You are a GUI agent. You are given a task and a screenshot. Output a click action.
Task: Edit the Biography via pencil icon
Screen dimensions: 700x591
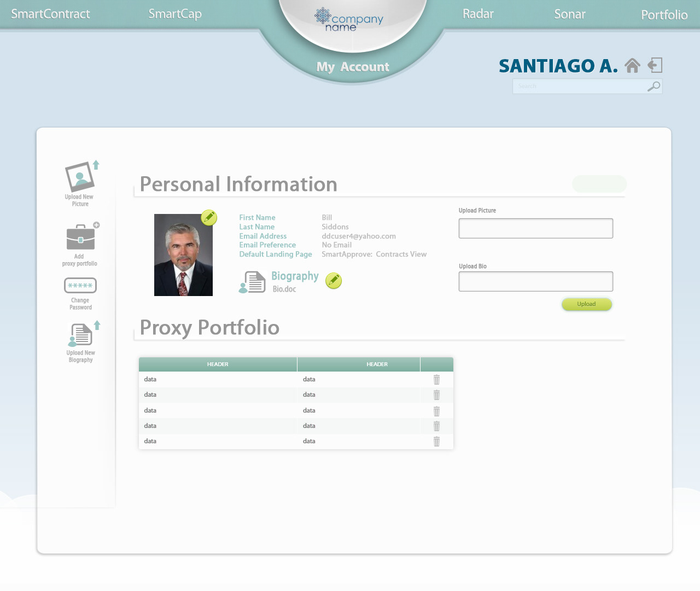[334, 281]
